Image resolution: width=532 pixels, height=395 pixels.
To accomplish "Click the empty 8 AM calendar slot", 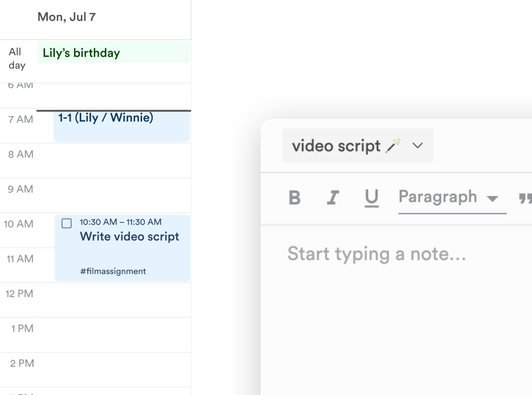I will tap(114, 160).
